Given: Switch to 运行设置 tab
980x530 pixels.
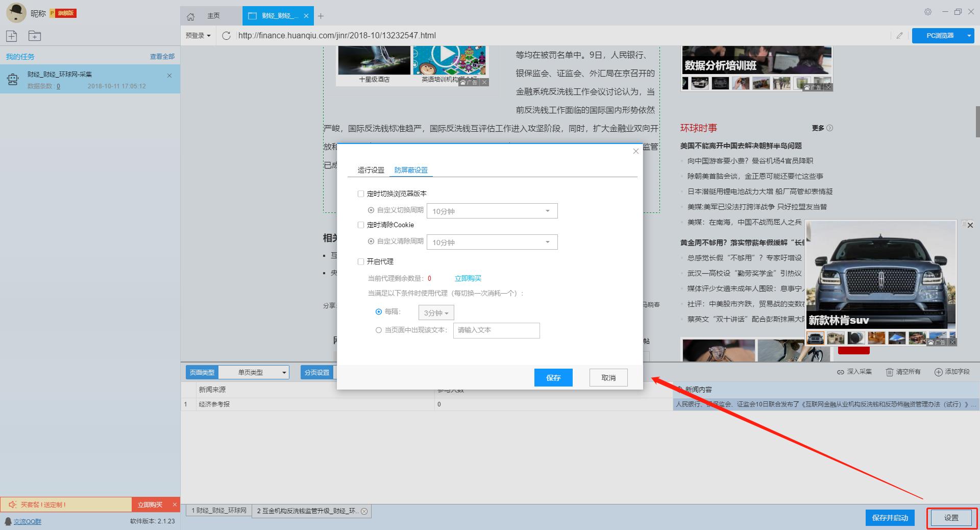Looking at the screenshot, I should 371,170.
